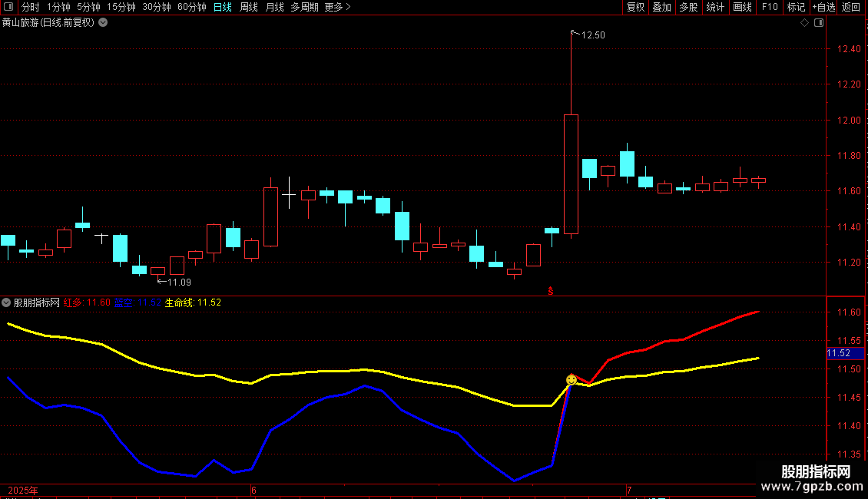The width and height of the screenshot is (868, 499).
Task: Switch to the 周线 weekly chart
Action: pyautogui.click(x=249, y=7)
